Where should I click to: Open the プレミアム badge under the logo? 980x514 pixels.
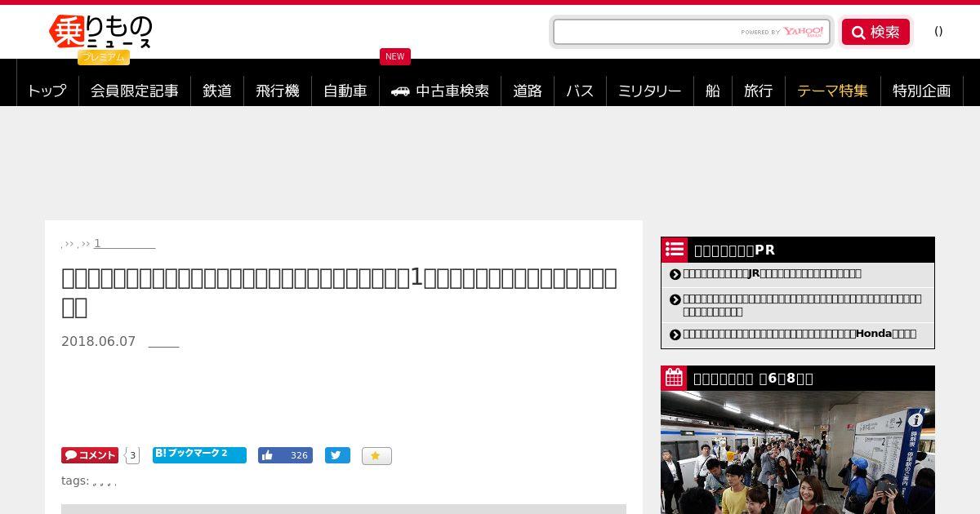click(x=104, y=57)
